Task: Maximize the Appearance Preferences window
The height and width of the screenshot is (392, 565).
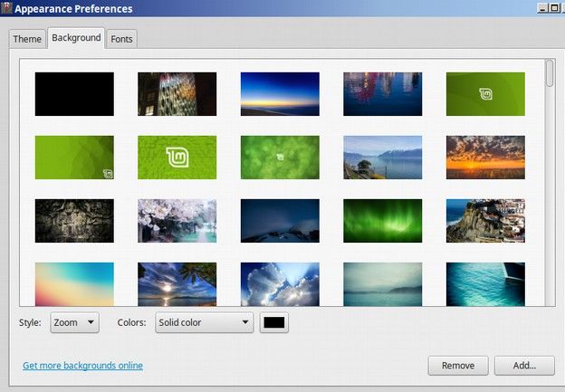Action: coord(554,7)
